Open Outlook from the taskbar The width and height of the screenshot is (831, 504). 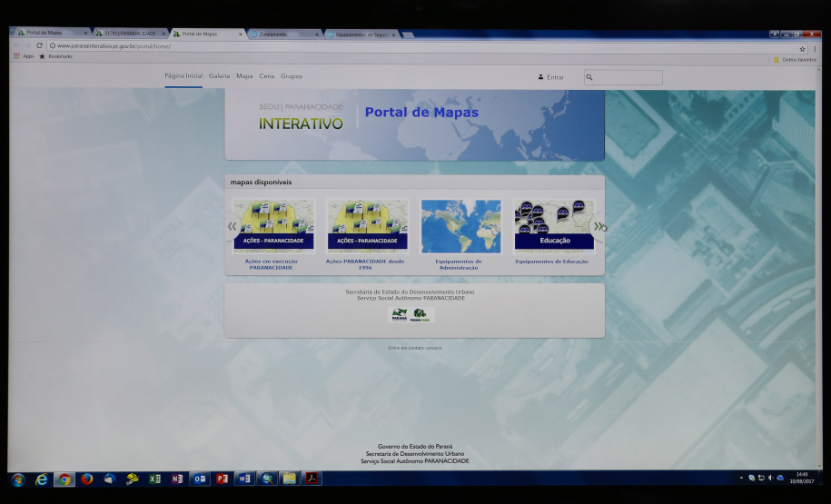[x=200, y=479]
